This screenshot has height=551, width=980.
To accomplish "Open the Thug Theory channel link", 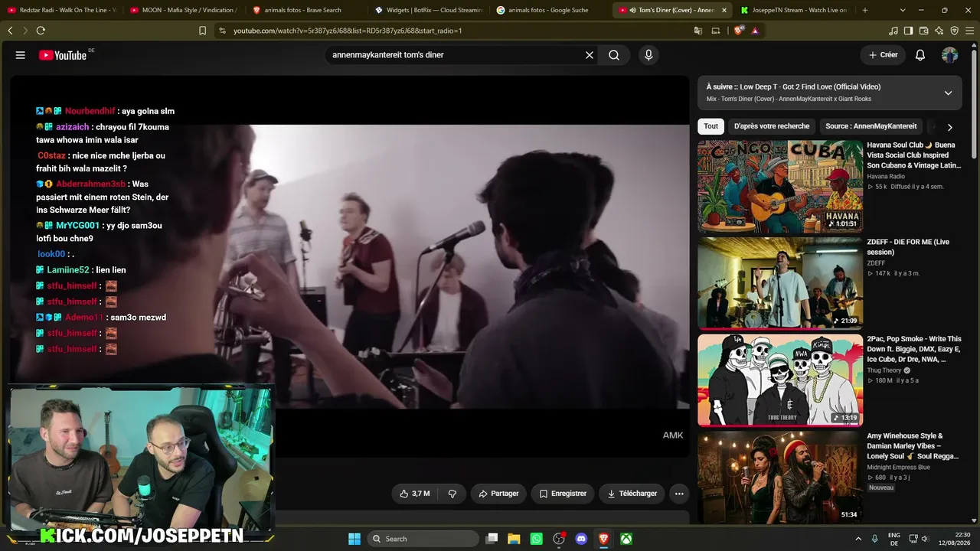I will tap(884, 370).
